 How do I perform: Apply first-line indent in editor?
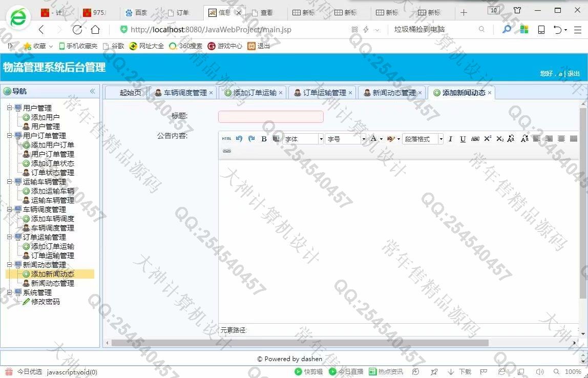276,139
